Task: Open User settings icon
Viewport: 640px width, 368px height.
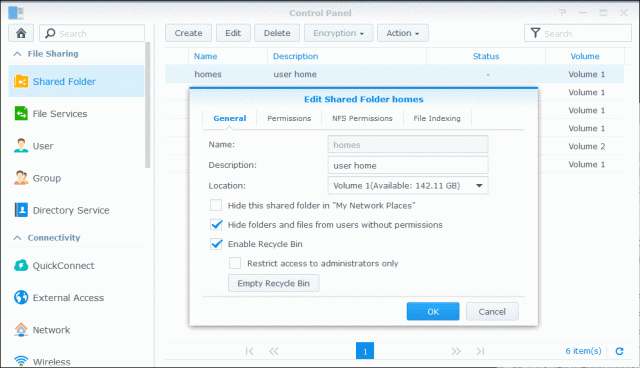Action: pos(21,146)
